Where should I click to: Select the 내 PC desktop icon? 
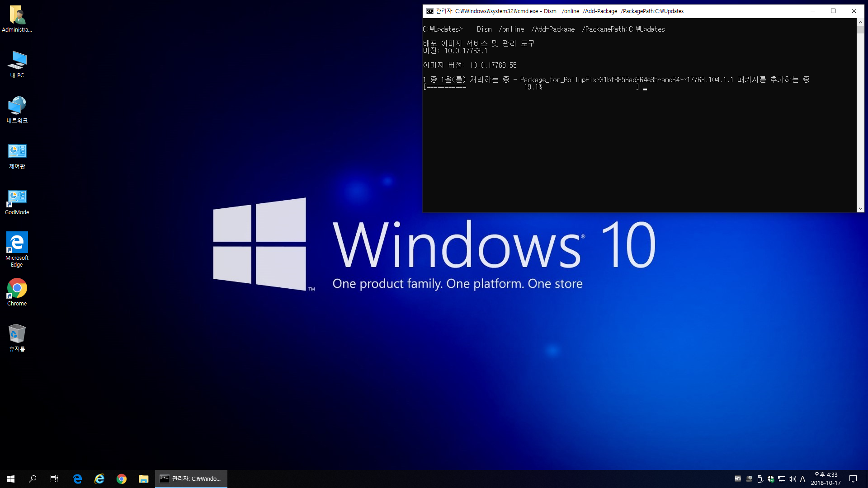point(17,64)
